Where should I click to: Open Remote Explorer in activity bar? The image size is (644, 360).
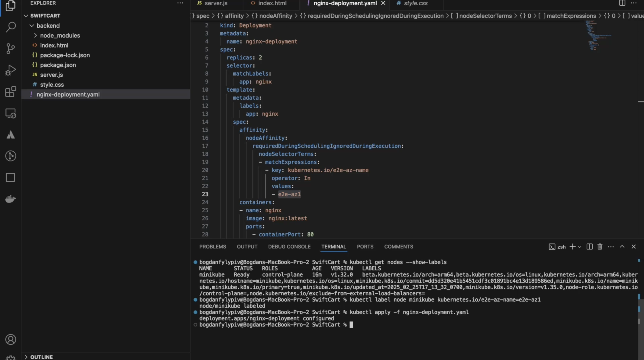click(11, 114)
